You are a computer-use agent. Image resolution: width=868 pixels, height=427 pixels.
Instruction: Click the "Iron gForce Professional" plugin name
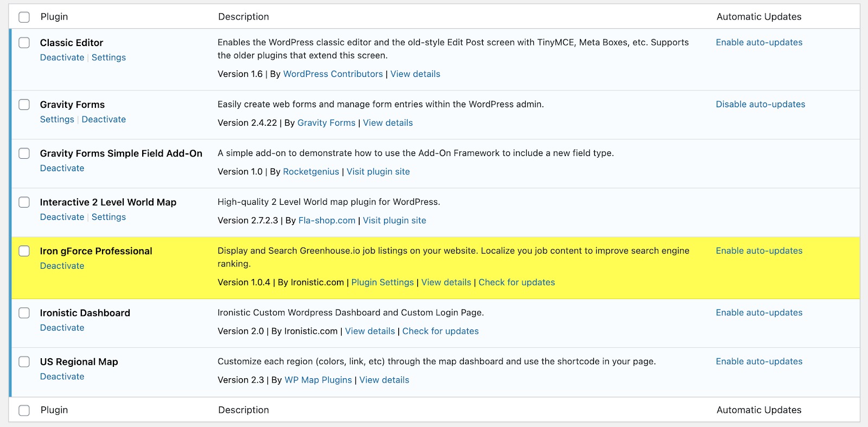click(x=96, y=251)
